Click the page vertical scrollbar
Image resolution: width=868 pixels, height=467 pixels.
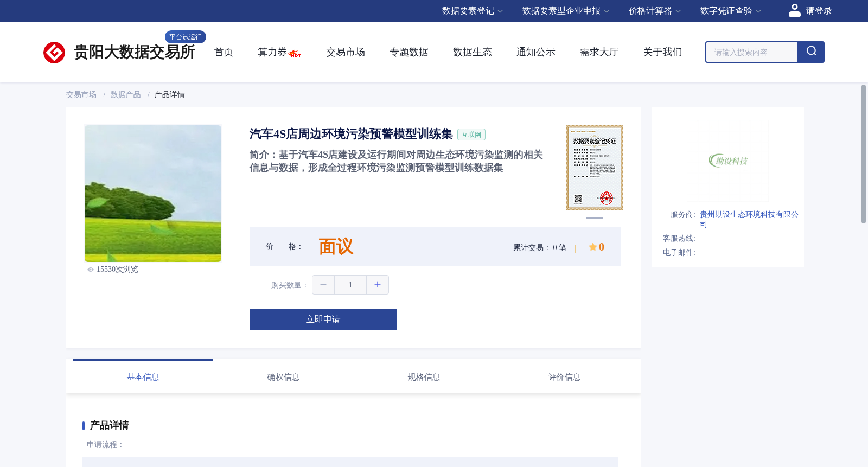pyautogui.click(x=864, y=154)
